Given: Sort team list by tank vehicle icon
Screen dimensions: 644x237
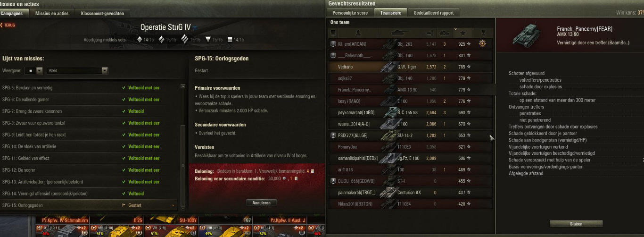Looking at the screenshot, I should [400, 33].
